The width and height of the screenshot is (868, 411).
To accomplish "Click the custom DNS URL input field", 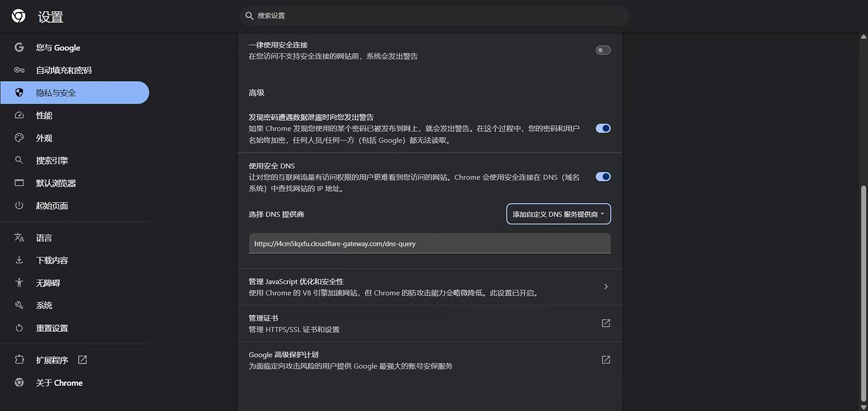I will (430, 243).
